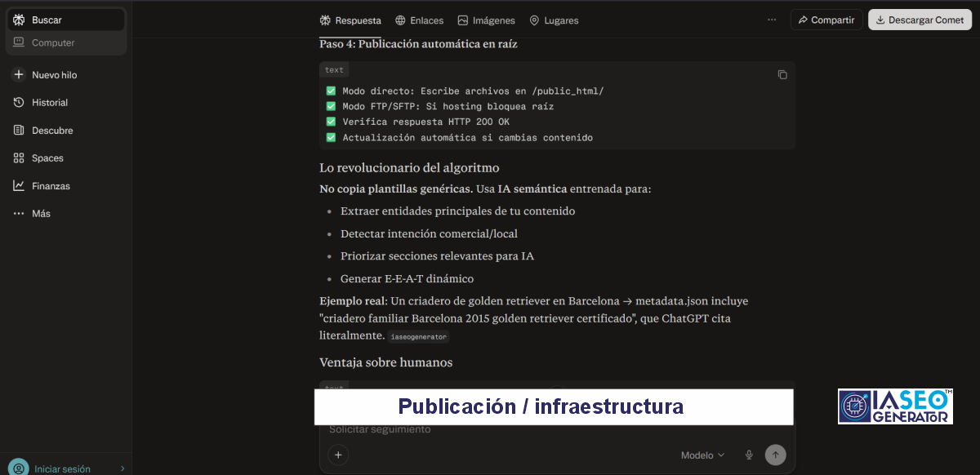
Task: Expand the Más sidebar menu
Action: click(41, 214)
